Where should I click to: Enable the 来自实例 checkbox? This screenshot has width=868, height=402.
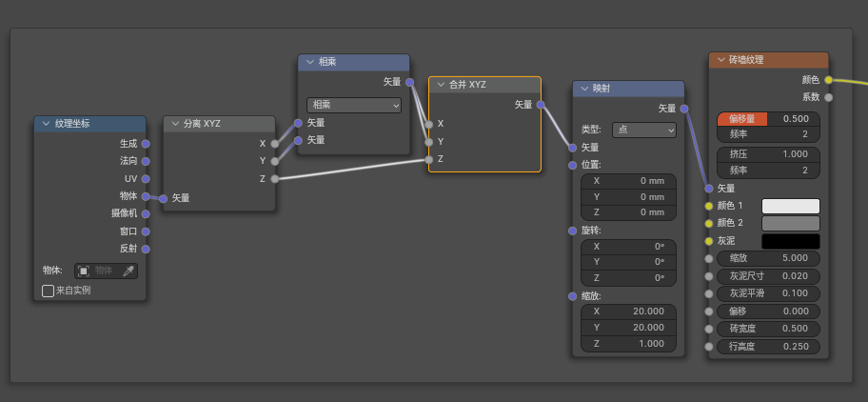(49, 290)
